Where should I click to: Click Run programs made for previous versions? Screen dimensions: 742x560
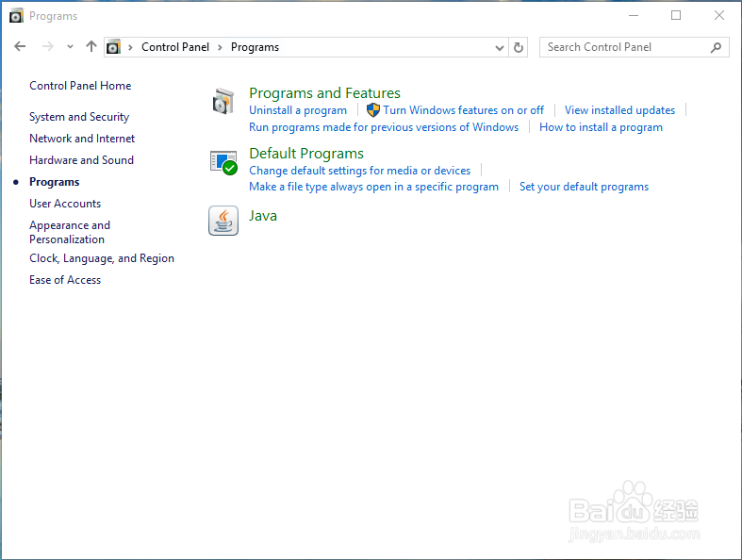pos(384,127)
